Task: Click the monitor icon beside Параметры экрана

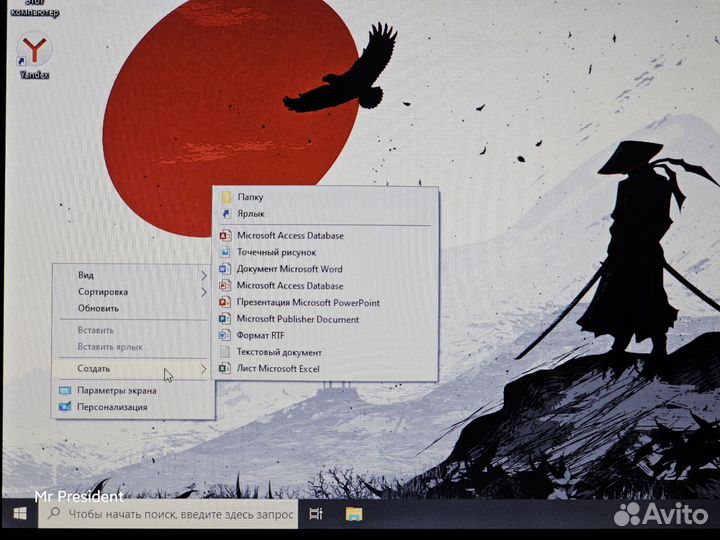Action: [x=65, y=391]
